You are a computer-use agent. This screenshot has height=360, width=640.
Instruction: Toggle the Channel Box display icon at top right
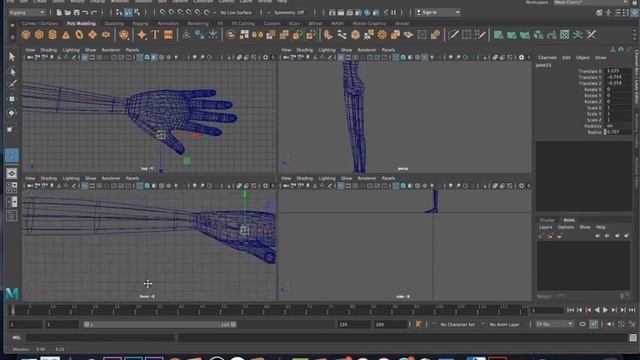click(635, 13)
